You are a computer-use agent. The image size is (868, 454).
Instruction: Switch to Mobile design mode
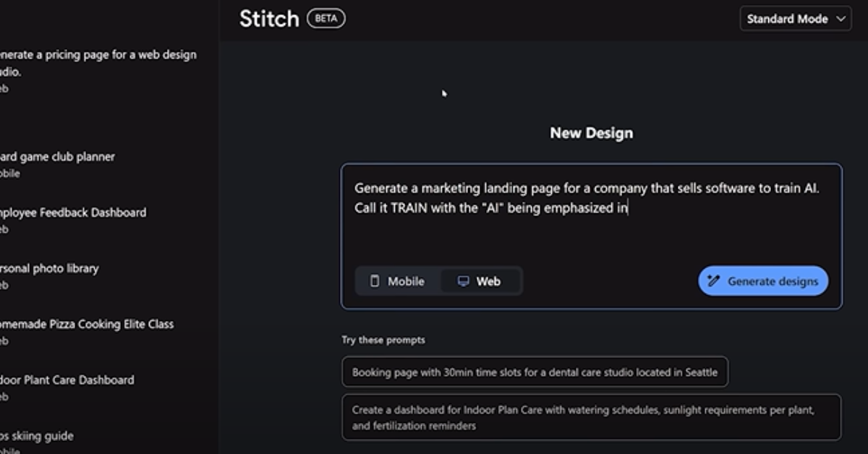tap(398, 281)
